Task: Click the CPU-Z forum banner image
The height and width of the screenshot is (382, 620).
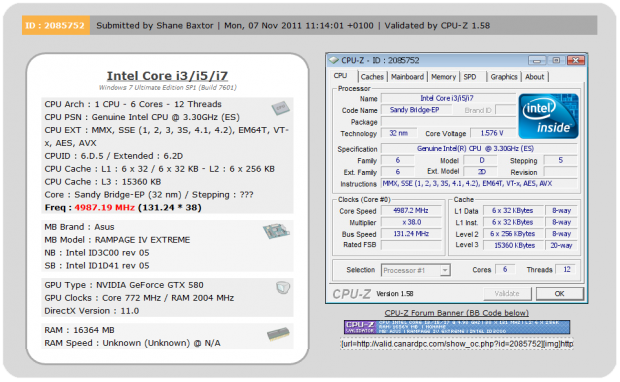Action: pos(457,327)
